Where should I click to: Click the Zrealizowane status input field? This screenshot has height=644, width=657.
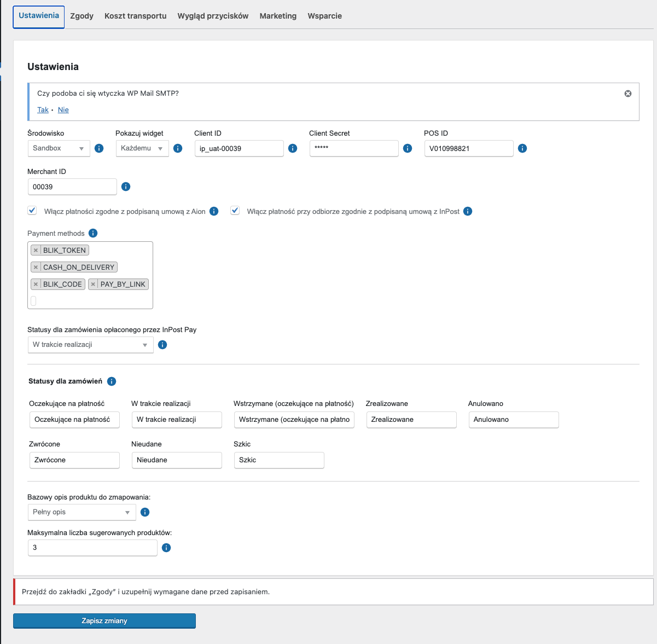tap(411, 420)
